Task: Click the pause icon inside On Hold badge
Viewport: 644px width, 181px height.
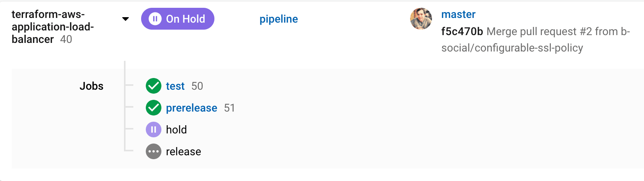Action: (155, 19)
